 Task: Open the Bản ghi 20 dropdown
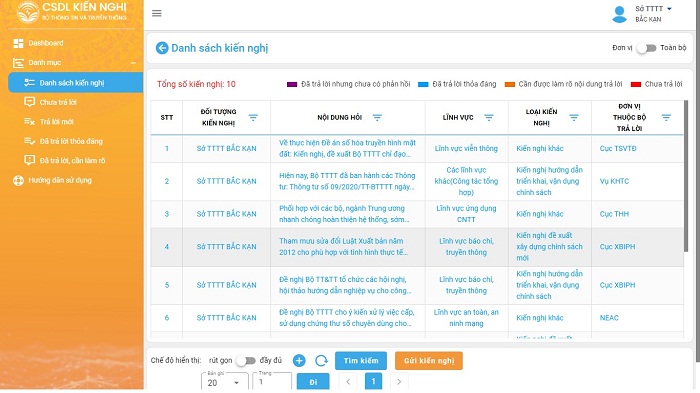click(x=225, y=382)
